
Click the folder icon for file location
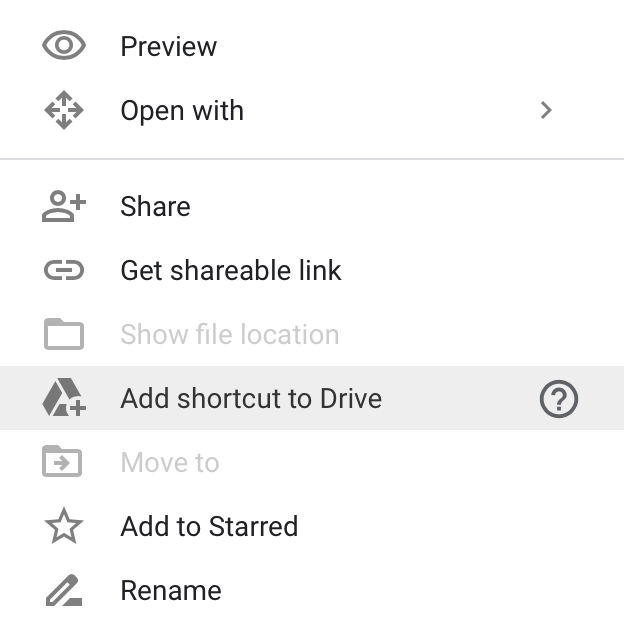64,334
